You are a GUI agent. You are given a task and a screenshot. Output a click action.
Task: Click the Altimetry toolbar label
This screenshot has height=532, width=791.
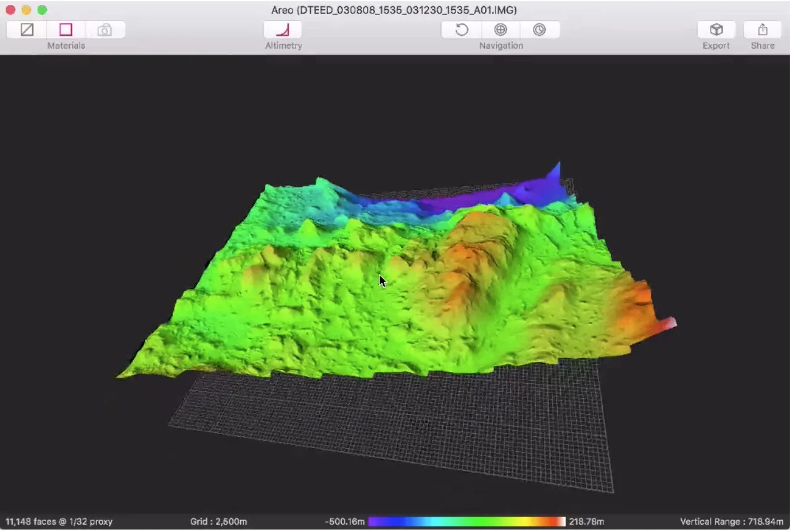pos(283,46)
